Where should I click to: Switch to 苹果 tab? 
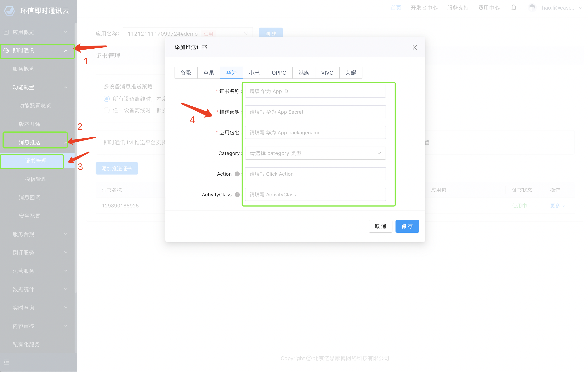(x=209, y=73)
